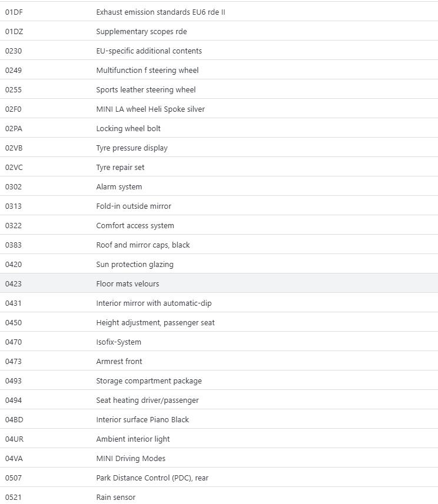438x504 pixels.
Task: Select Interior mirror with automatic-dip row
Action: point(154,303)
